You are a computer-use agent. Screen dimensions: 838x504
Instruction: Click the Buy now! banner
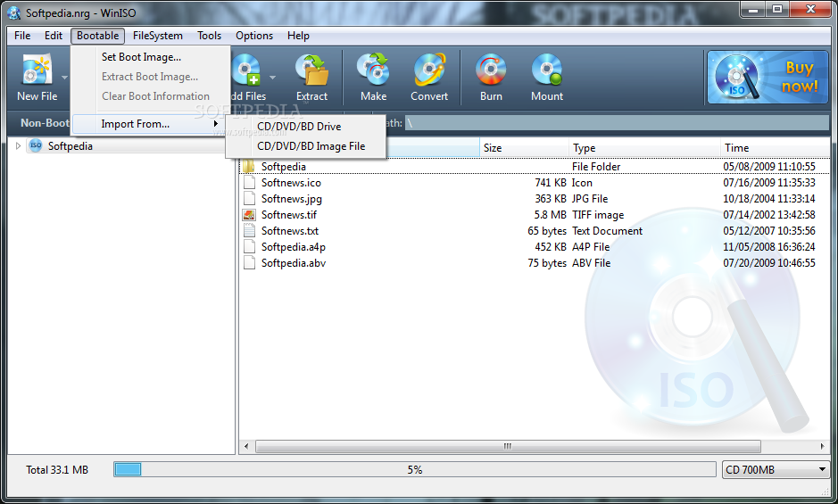[767, 77]
